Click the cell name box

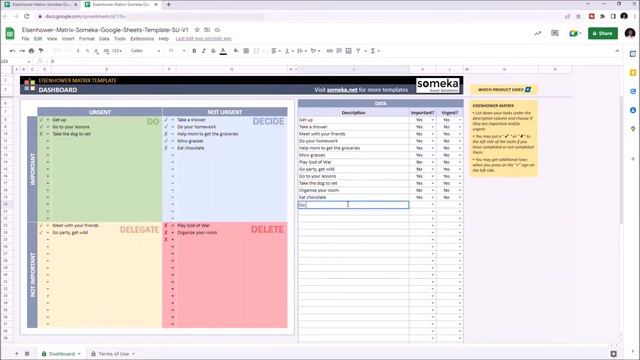pyautogui.click(x=16, y=61)
